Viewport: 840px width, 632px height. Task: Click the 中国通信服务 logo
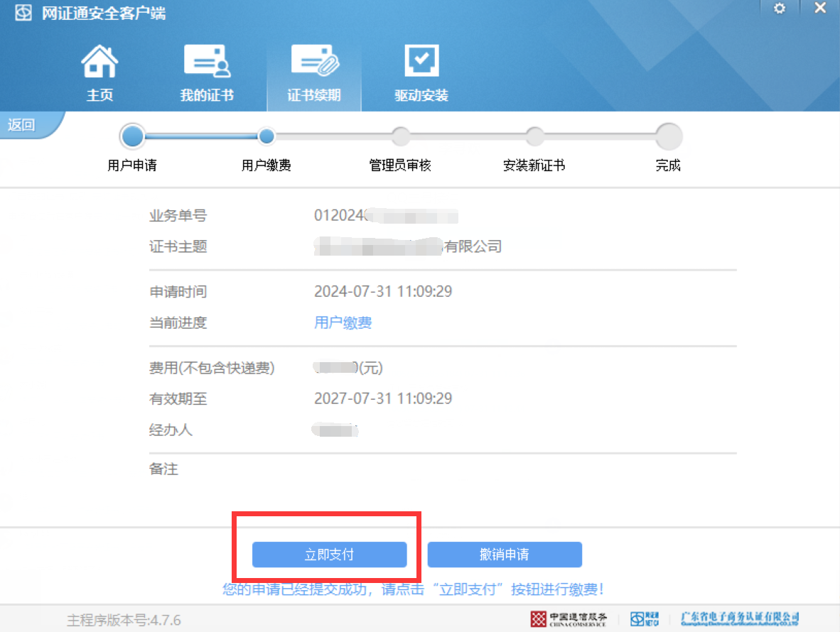(569, 619)
